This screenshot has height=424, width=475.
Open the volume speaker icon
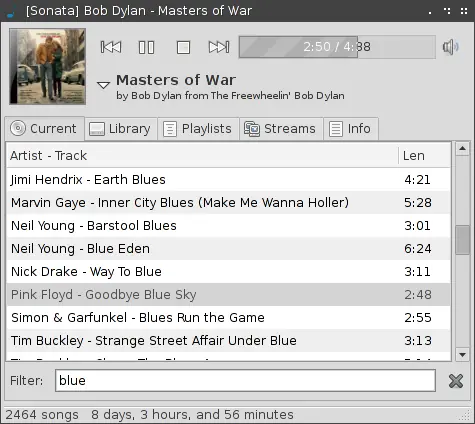pos(450,47)
